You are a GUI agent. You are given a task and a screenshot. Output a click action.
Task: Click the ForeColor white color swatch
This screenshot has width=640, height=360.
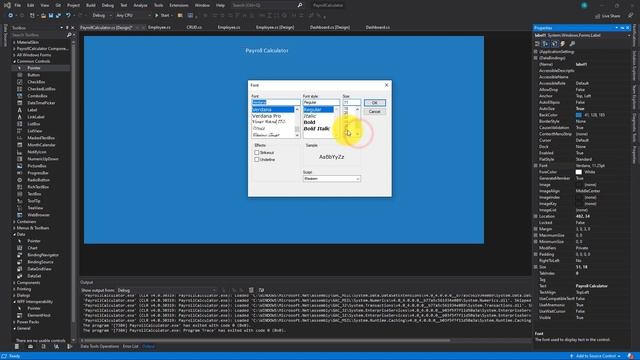578,172
